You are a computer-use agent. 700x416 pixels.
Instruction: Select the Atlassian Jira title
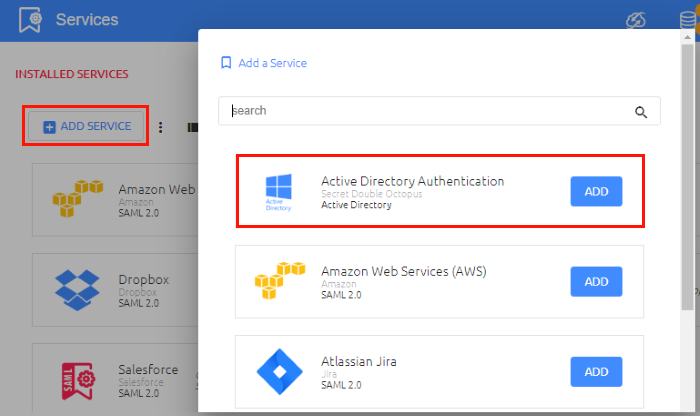click(x=358, y=362)
